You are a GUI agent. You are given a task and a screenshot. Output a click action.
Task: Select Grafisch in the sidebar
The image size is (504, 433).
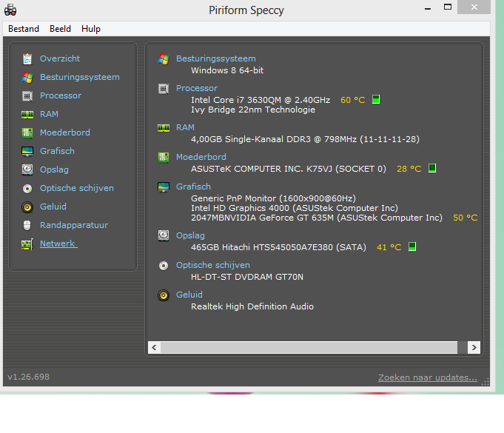(x=57, y=151)
